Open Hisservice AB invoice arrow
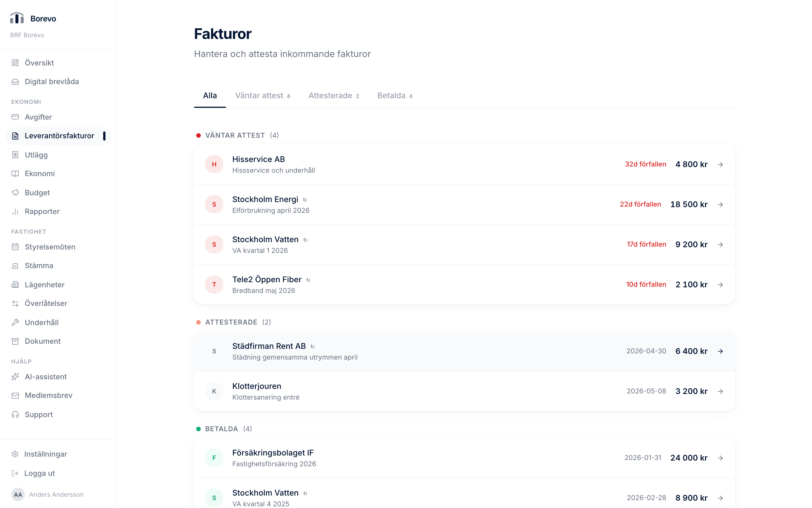Image resolution: width=812 pixels, height=508 pixels. [x=720, y=164]
